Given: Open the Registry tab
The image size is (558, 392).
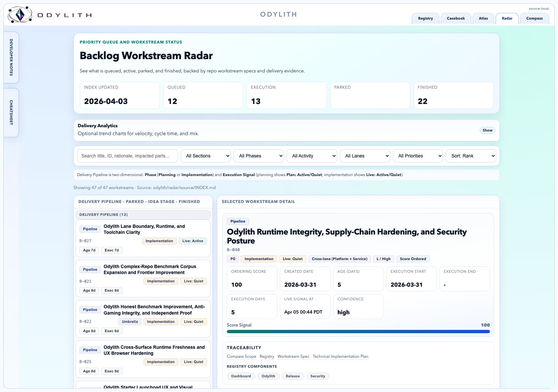Looking at the screenshot, I should [x=425, y=18].
